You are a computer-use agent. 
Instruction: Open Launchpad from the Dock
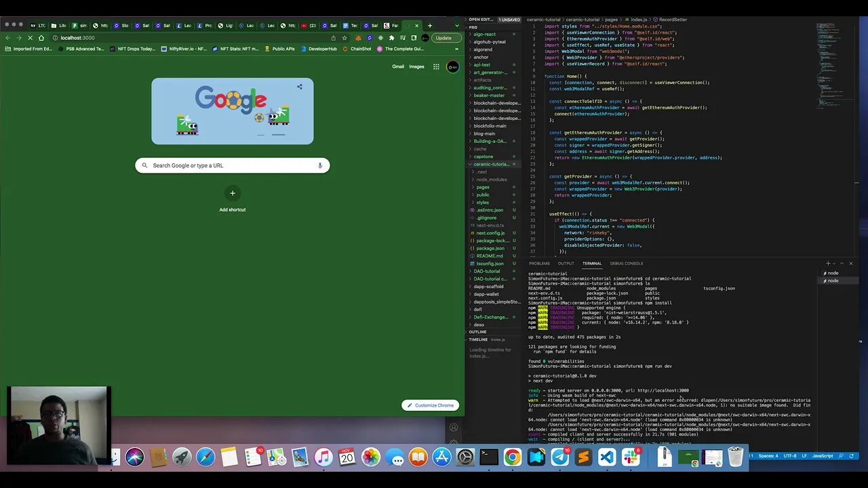click(182, 457)
